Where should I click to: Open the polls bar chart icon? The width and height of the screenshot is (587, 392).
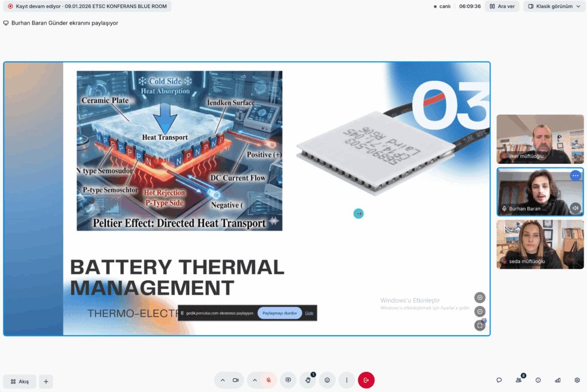(557, 380)
